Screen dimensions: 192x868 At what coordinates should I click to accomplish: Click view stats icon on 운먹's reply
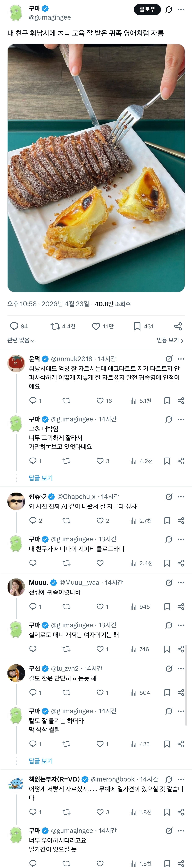134,401
